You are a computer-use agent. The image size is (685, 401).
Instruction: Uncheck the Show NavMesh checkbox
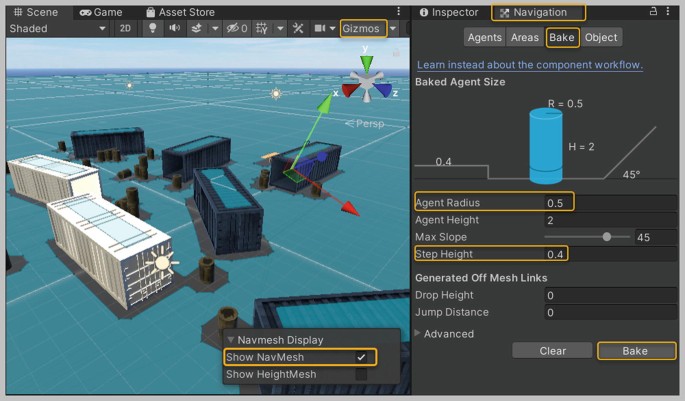pos(362,357)
